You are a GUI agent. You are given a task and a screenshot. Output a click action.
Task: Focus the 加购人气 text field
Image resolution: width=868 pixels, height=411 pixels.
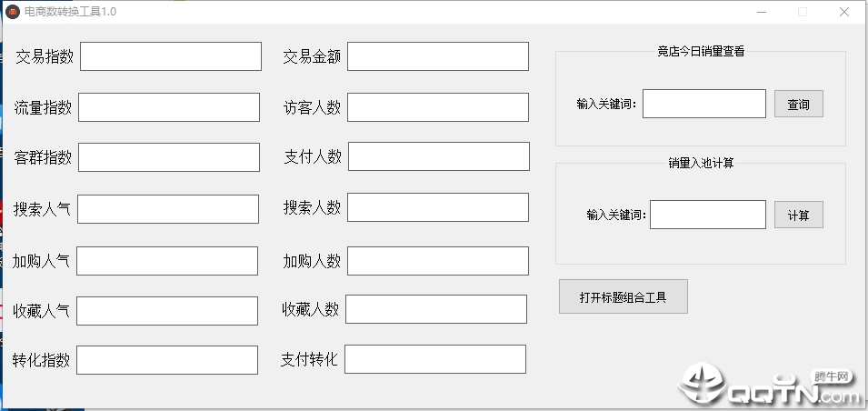167,261
